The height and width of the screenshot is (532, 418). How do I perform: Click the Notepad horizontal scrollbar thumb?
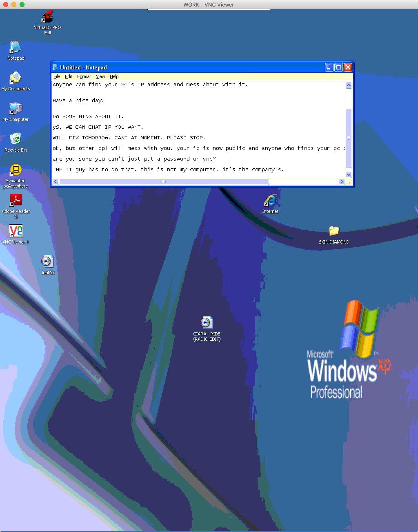[x=164, y=182]
